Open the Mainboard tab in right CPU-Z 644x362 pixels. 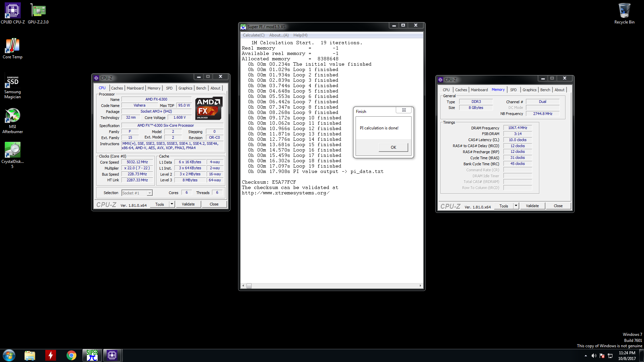click(479, 90)
